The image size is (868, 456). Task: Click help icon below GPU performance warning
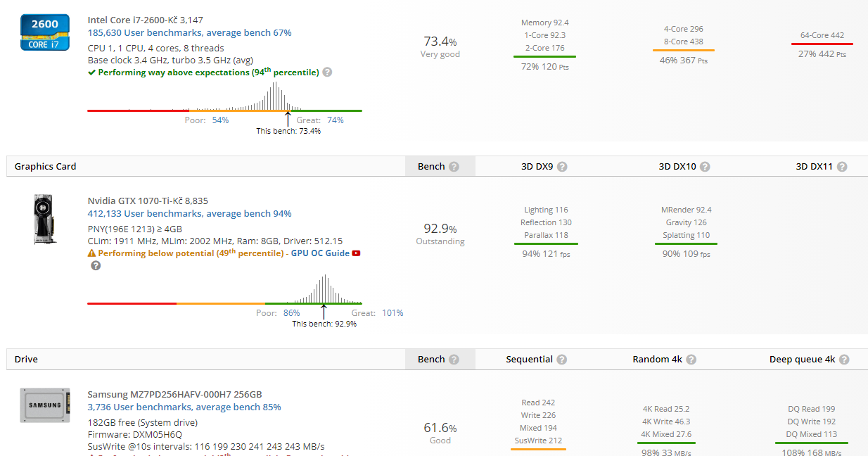(96, 266)
